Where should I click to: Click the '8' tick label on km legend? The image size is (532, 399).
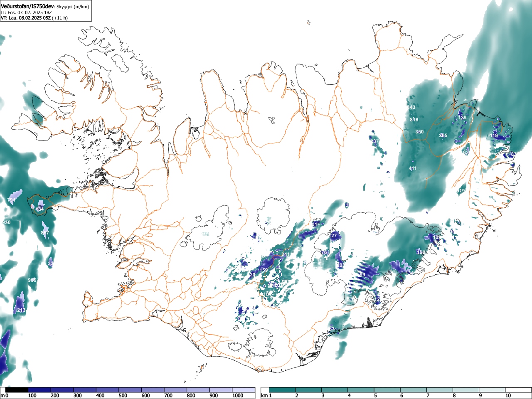pyautogui.click(x=454, y=396)
